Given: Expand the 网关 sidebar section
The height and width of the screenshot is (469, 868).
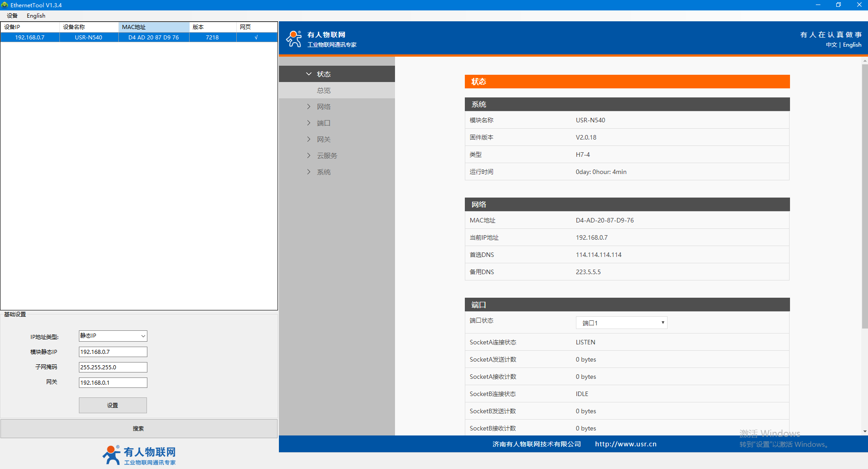Looking at the screenshot, I should pyautogui.click(x=323, y=139).
